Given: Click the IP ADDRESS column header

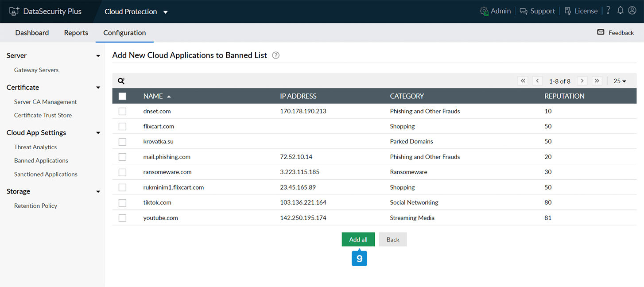Looking at the screenshot, I should pos(298,96).
